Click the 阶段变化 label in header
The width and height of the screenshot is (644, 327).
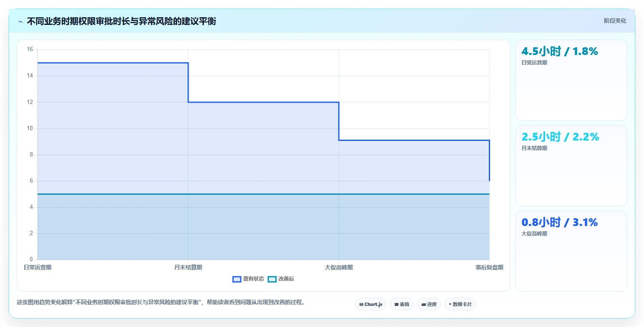point(615,21)
